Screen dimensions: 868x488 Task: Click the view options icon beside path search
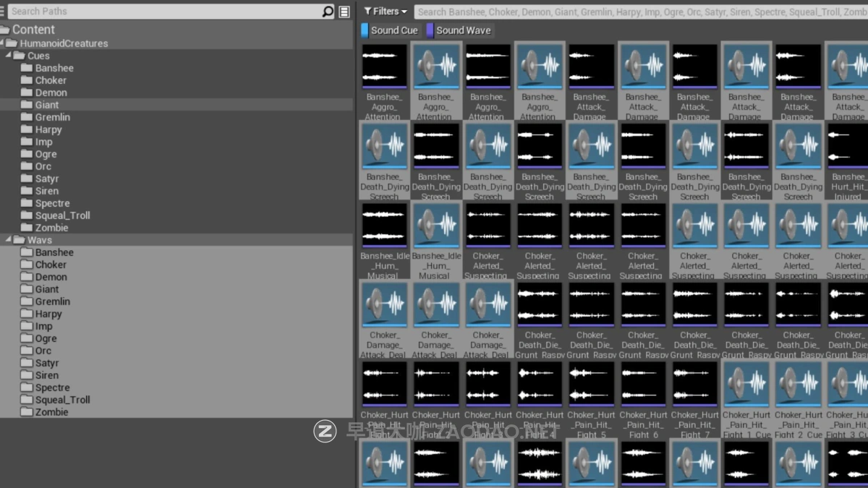[344, 12]
